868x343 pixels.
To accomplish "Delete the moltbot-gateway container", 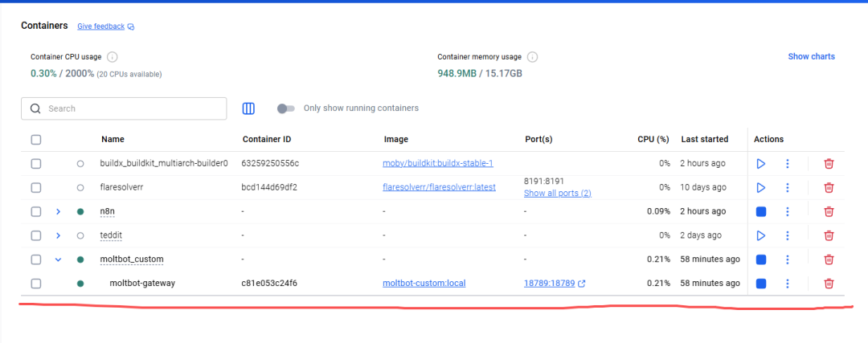I will (x=829, y=284).
